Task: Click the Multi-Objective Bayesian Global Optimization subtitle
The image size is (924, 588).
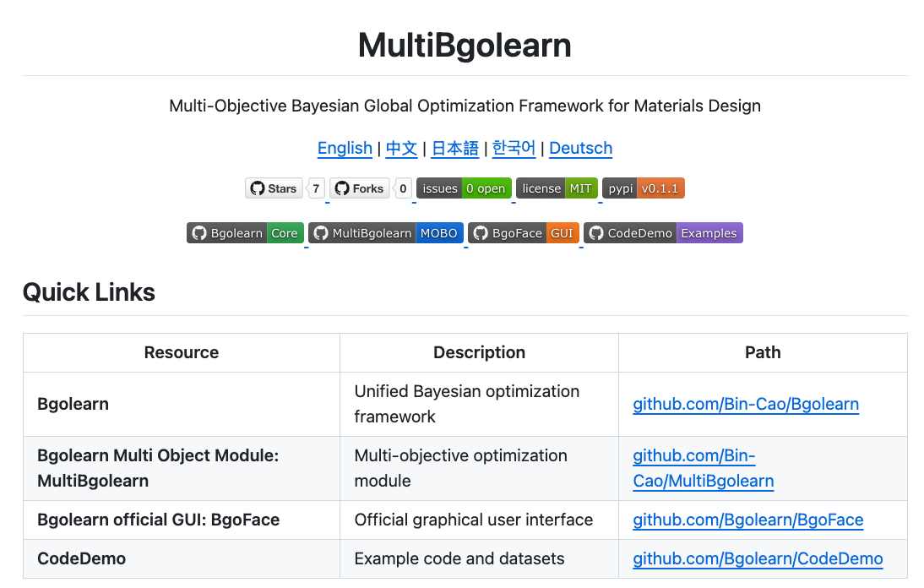Action: coord(465,106)
